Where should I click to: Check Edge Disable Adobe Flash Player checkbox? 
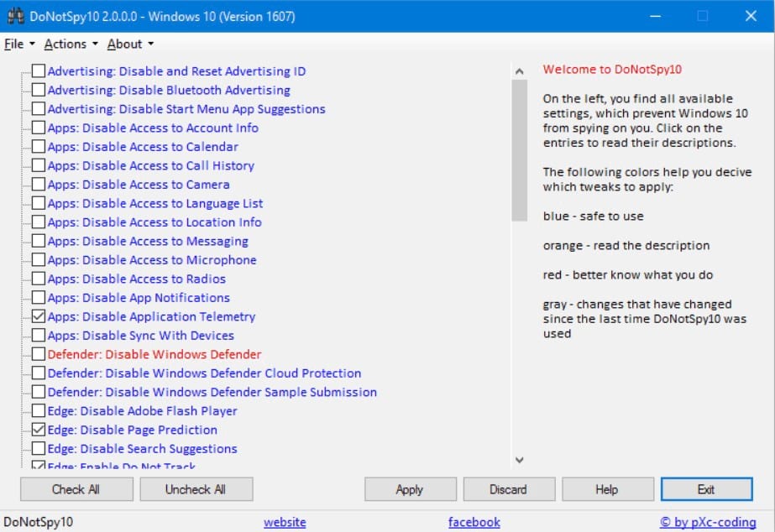click(x=39, y=410)
